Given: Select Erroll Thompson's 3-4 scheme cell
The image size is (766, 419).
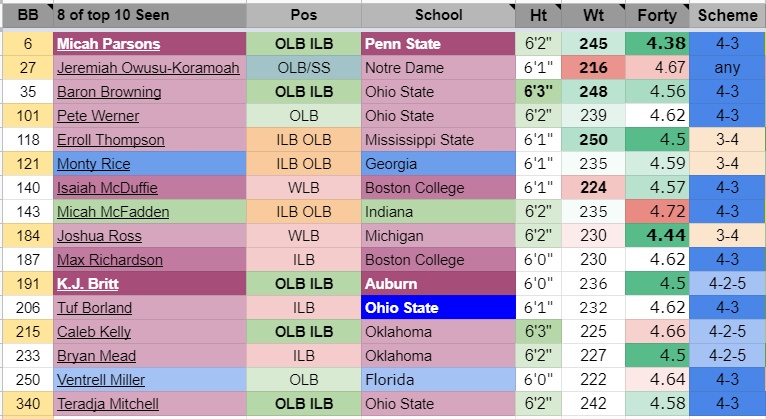Looking at the screenshot, I should tap(727, 140).
